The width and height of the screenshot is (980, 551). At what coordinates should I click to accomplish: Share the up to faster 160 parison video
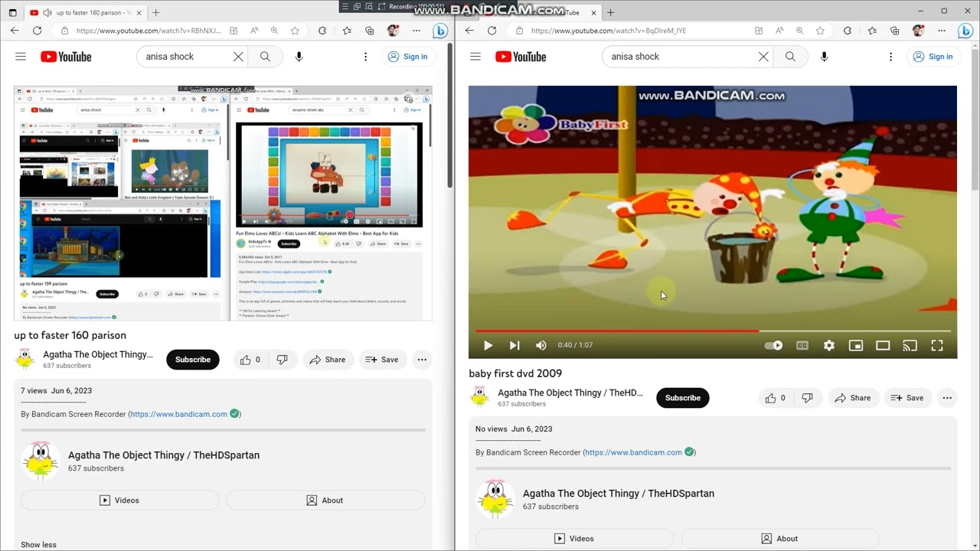(x=327, y=360)
